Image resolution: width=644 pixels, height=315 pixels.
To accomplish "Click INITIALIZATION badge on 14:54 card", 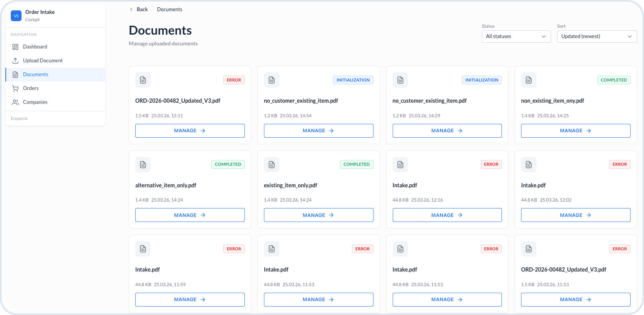I will pos(353,80).
